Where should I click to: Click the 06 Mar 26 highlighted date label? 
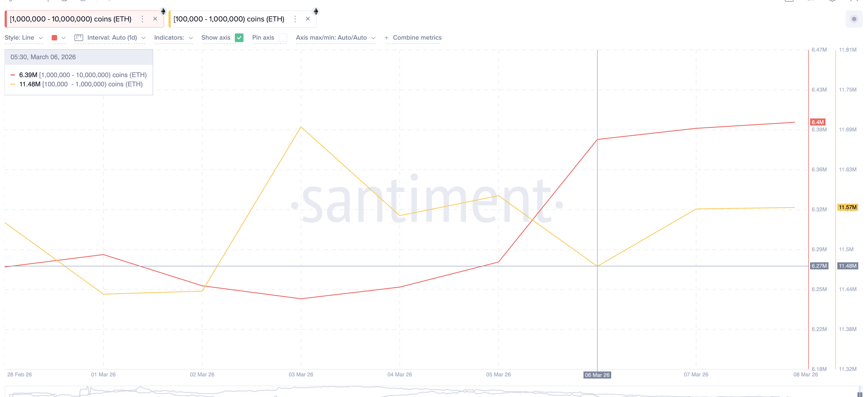[x=597, y=375]
